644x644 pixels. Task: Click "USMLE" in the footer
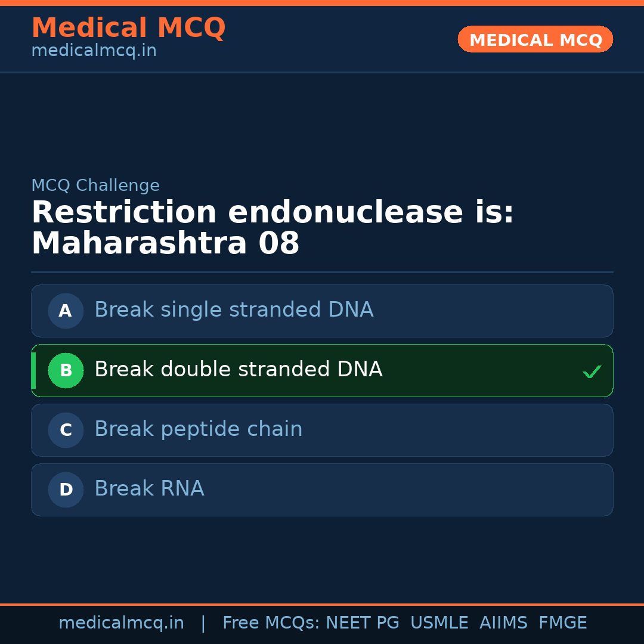(x=439, y=623)
